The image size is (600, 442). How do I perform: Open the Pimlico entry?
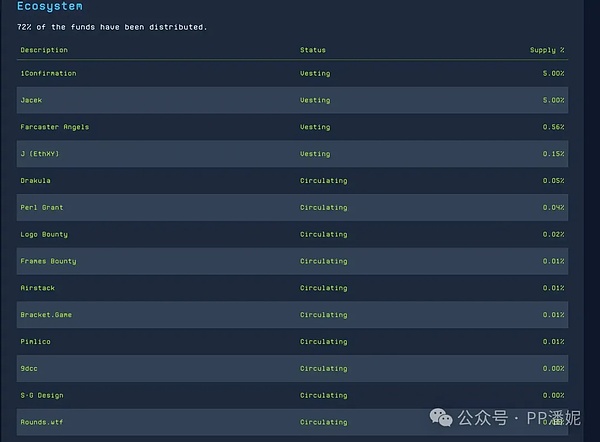coord(35,342)
